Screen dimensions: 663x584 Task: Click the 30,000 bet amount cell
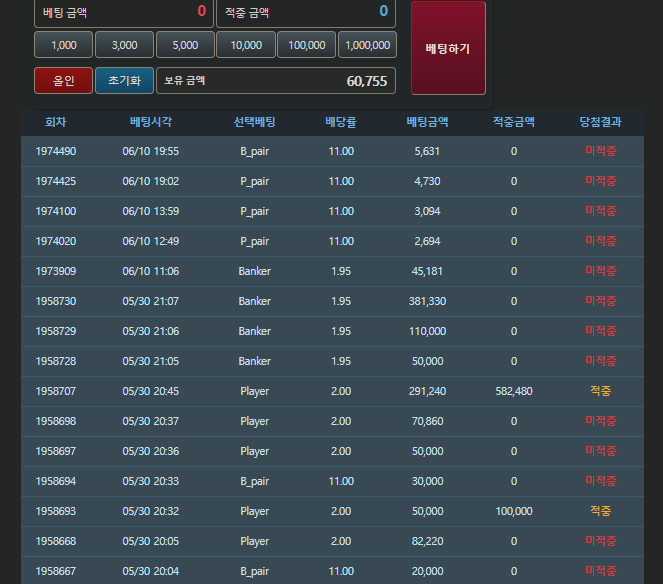[x=427, y=482]
